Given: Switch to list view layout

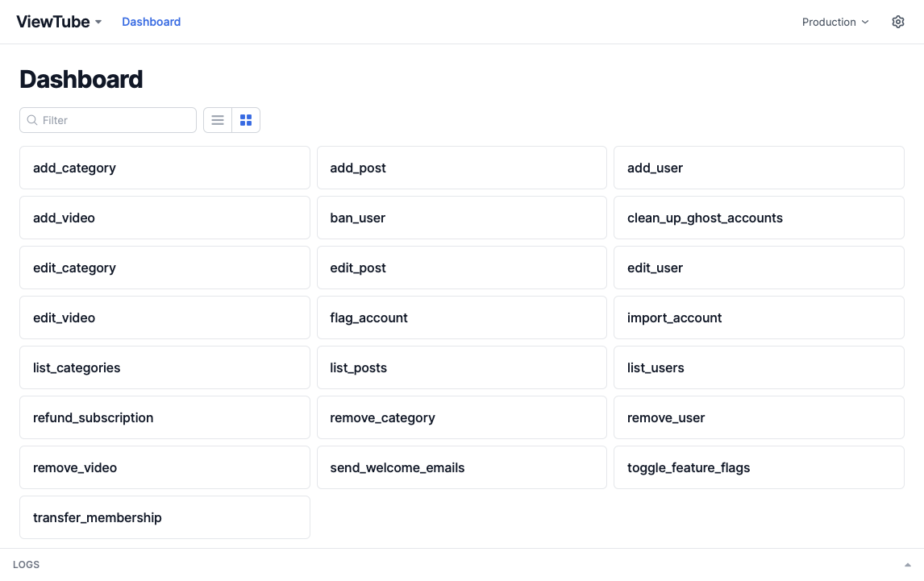Looking at the screenshot, I should (x=218, y=120).
